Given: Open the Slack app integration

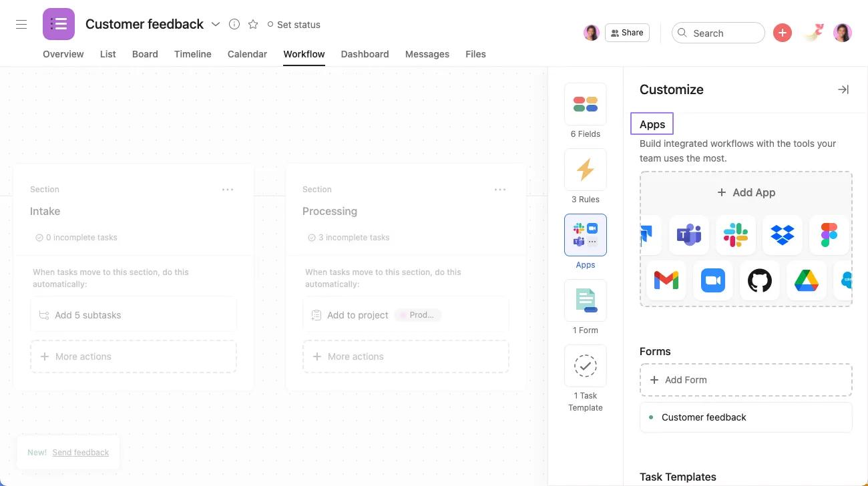Looking at the screenshot, I should [x=735, y=235].
